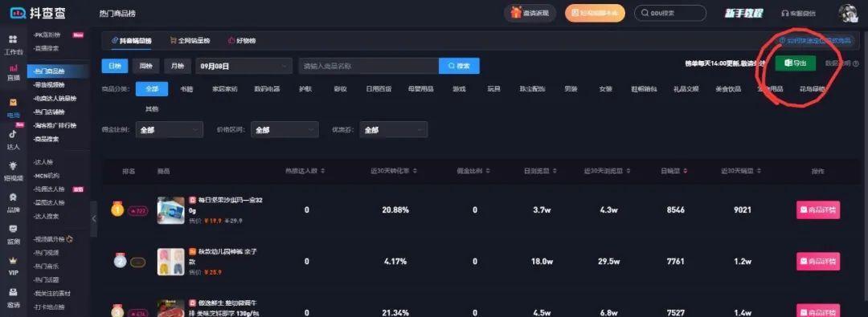Switch to the 周榜 weekly ranking

coord(146,66)
